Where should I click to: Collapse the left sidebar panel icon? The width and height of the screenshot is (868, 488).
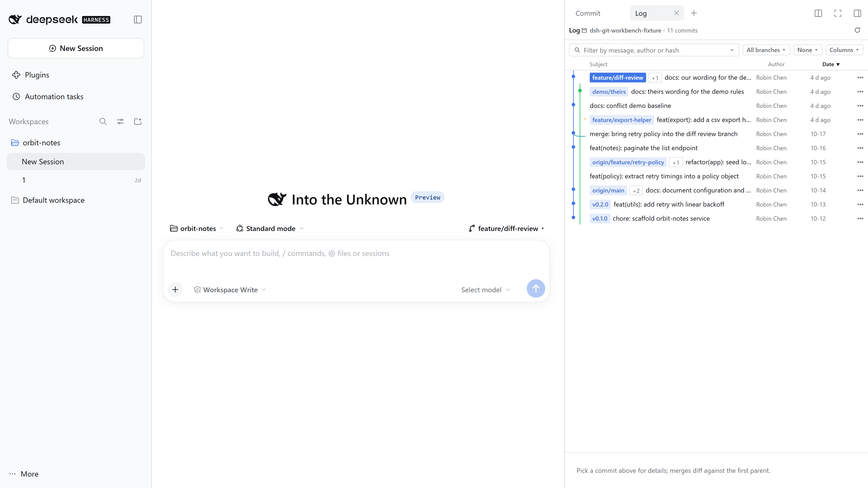[x=138, y=20]
